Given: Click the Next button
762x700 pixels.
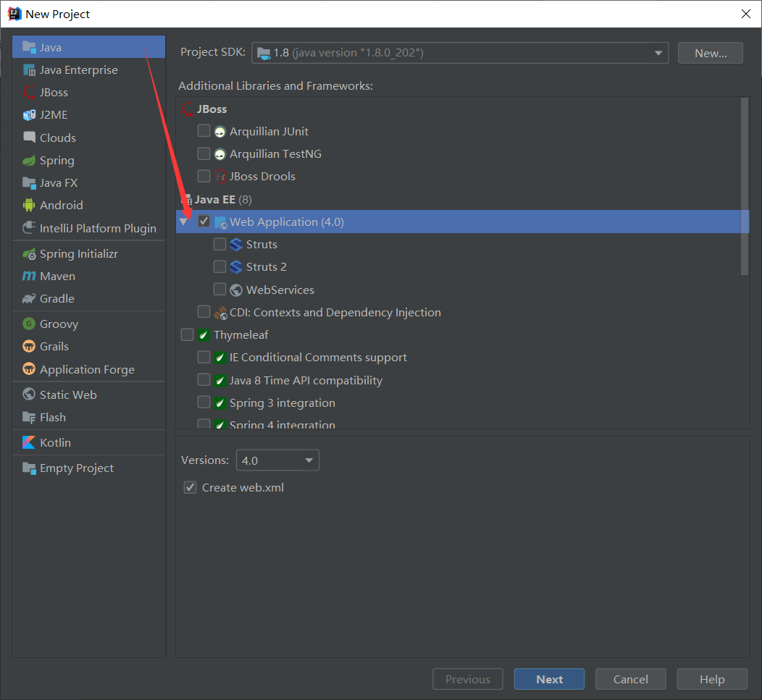Looking at the screenshot, I should click(x=549, y=679).
